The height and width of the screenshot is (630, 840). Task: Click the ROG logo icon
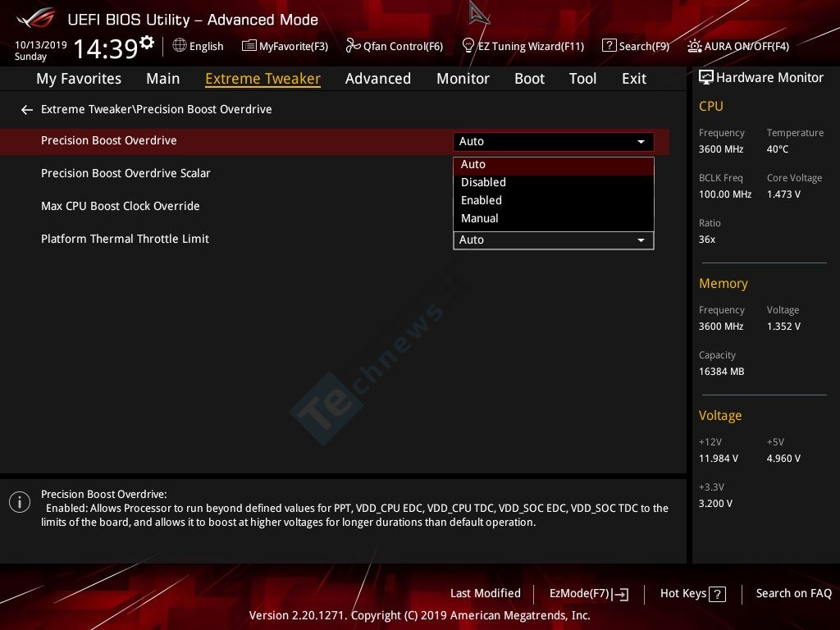pos(36,18)
